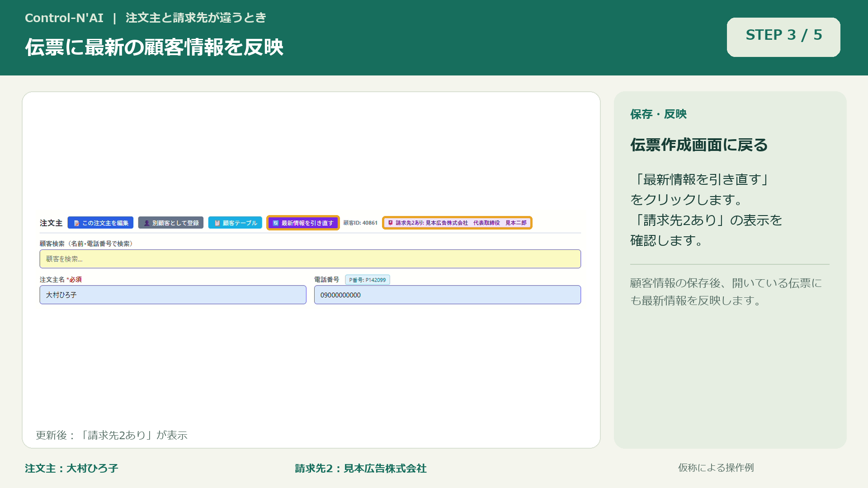This screenshot has height=488, width=868.
Task: Click the STEP 3 / 5 indicator
Action: [783, 37]
